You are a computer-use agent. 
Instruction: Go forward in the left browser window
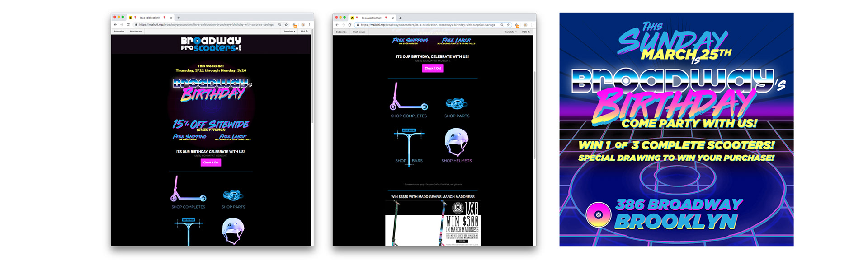pyautogui.click(x=121, y=25)
